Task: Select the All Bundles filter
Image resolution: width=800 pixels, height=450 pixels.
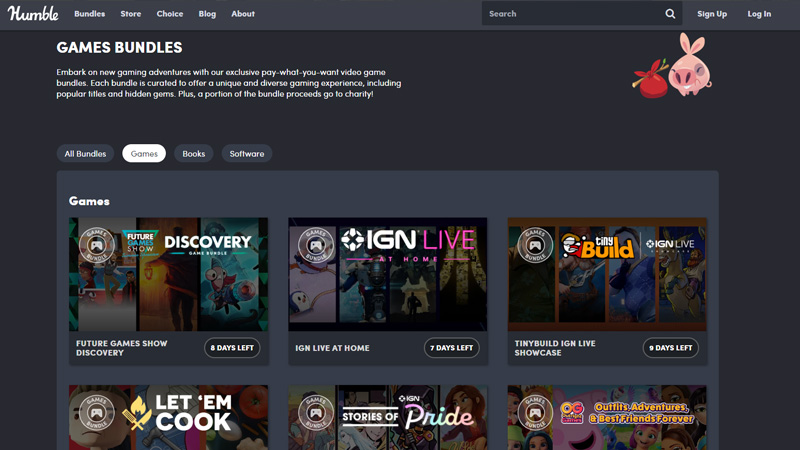Action: [x=85, y=154]
